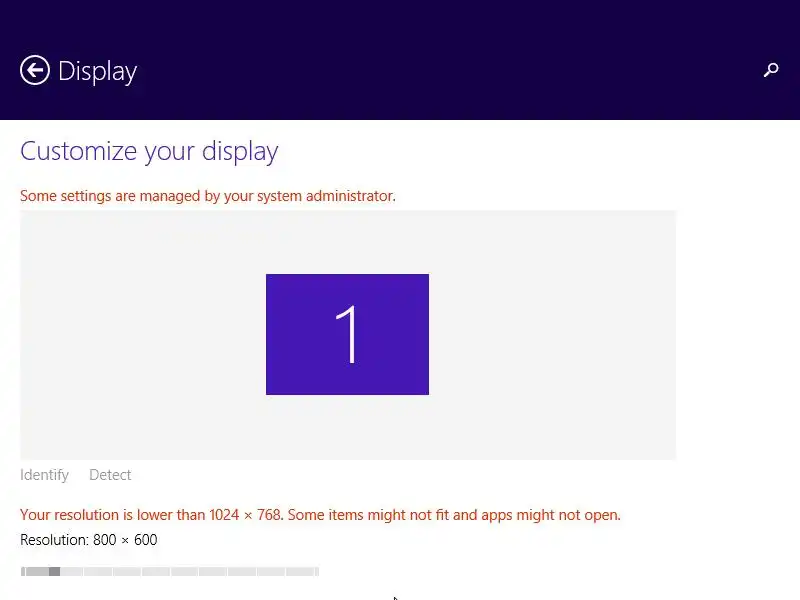The width and height of the screenshot is (800, 600).
Task: Click the 'Display' header title
Action: [x=97, y=71]
